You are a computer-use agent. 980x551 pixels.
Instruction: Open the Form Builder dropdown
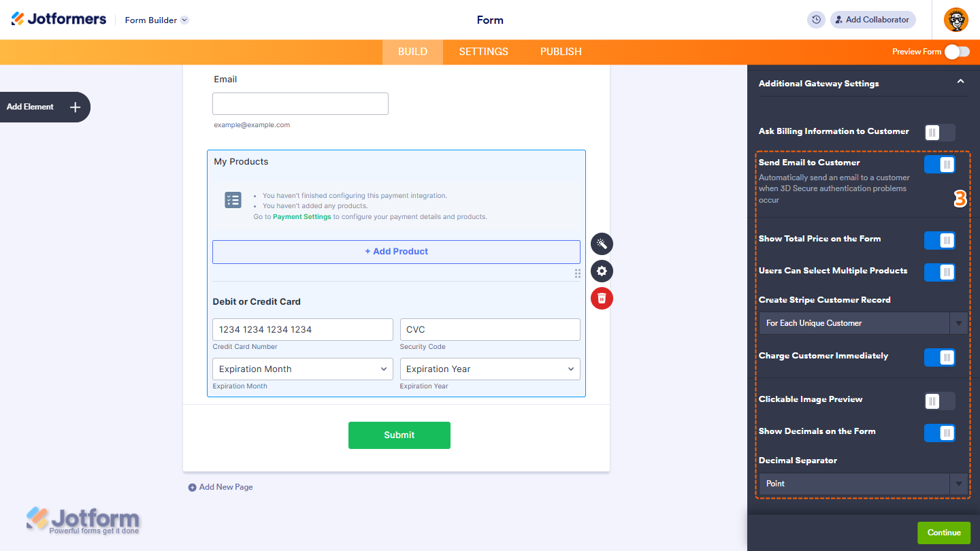[157, 20]
